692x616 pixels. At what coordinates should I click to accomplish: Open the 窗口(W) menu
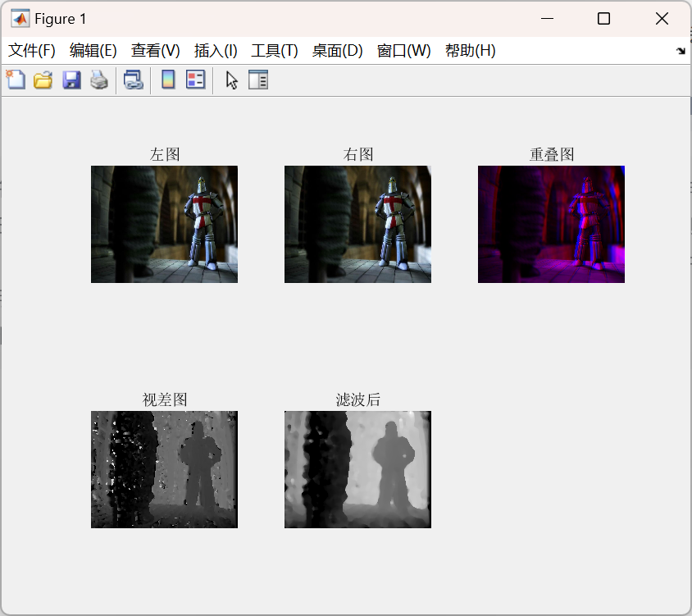[x=404, y=51]
